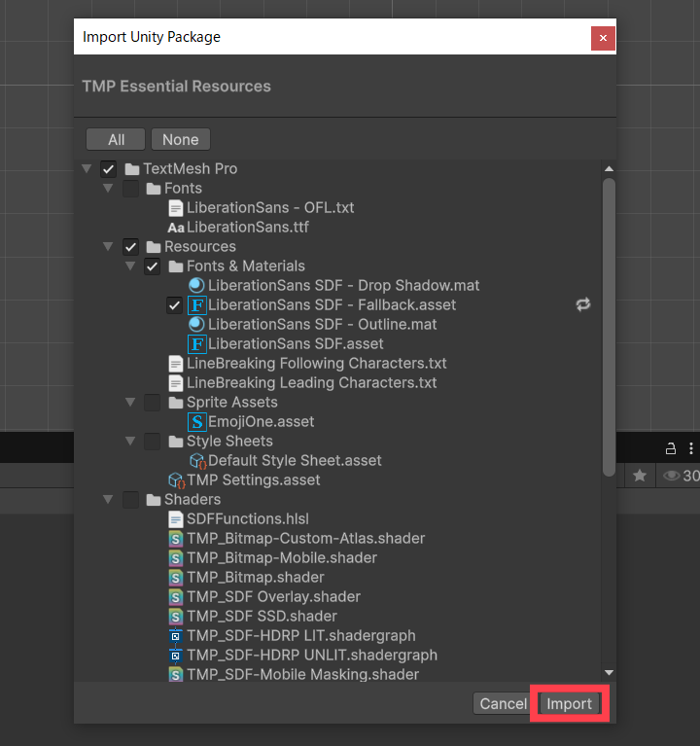The height and width of the screenshot is (746, 700).
Task: Click the lock icon in the editor panel behind
Action: coord(671,448)
